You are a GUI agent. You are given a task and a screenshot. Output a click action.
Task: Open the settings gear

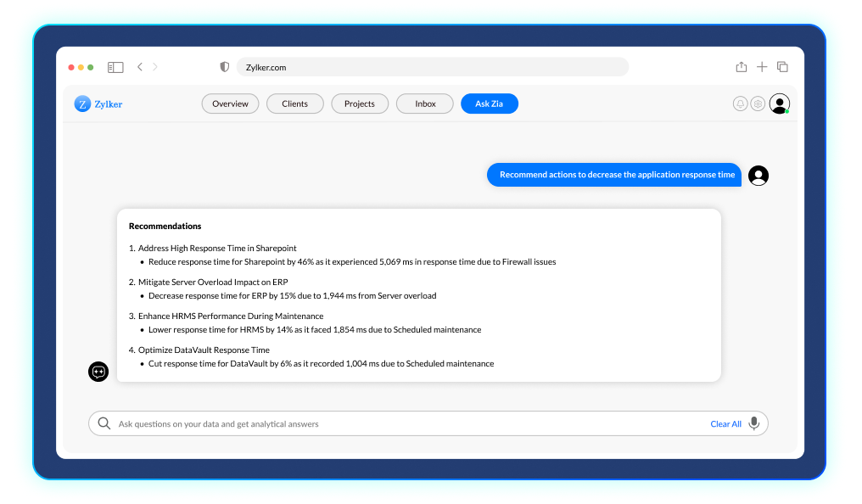tap(758, 103)
